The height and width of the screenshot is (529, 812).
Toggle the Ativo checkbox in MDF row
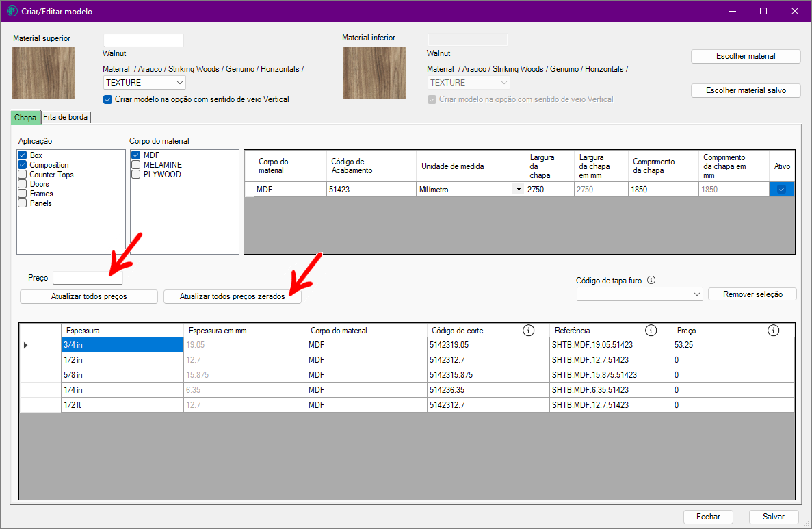tap(781, 190)
